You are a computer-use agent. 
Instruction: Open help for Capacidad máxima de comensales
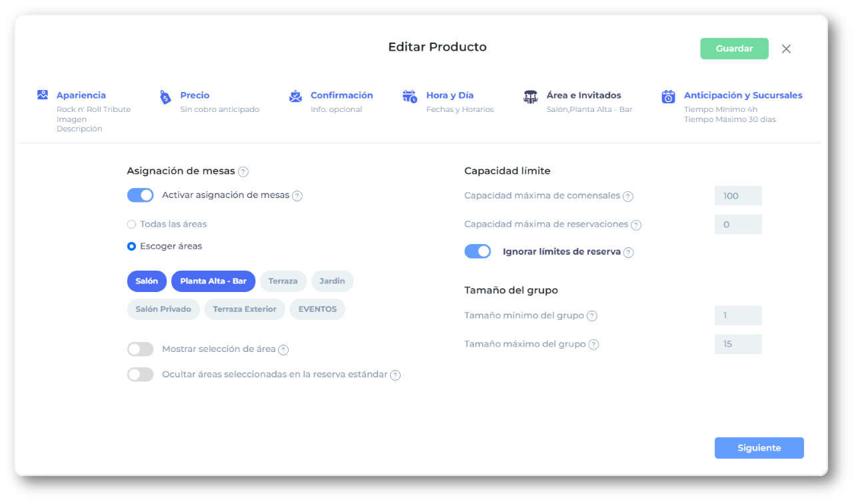(x=628, y=197)
